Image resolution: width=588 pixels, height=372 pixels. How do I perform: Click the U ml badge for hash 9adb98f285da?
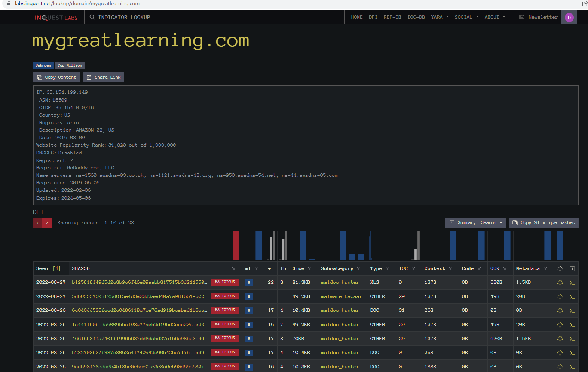[x=249, y=367]
